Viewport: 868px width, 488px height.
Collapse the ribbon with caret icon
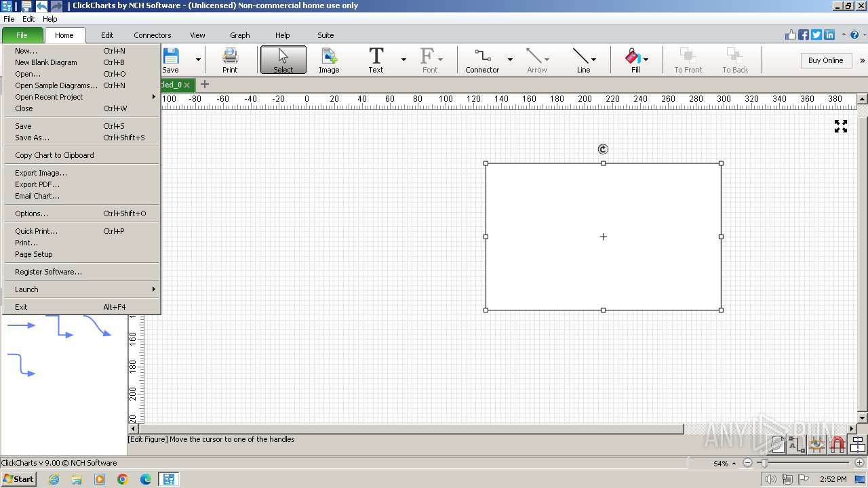[844, 35]
